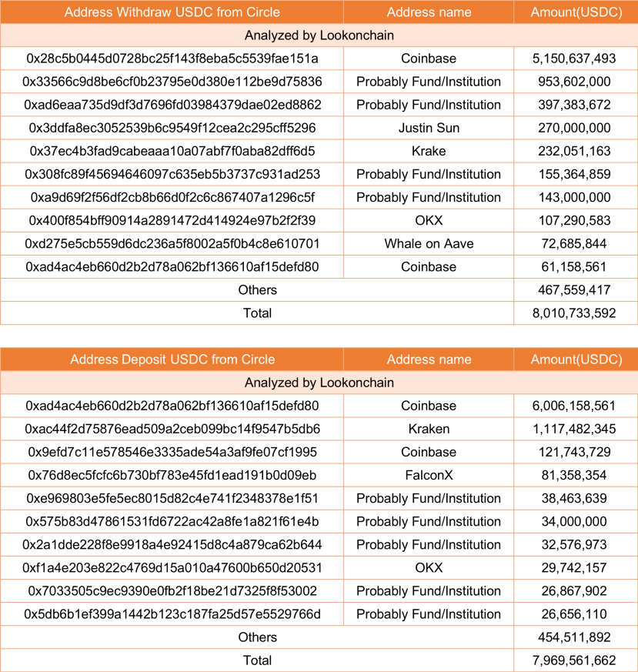Image resolution: width=638 pixels, height=672 pixels.
Task: Select the Others amount 454,511,892
Action: pos(574,637)
